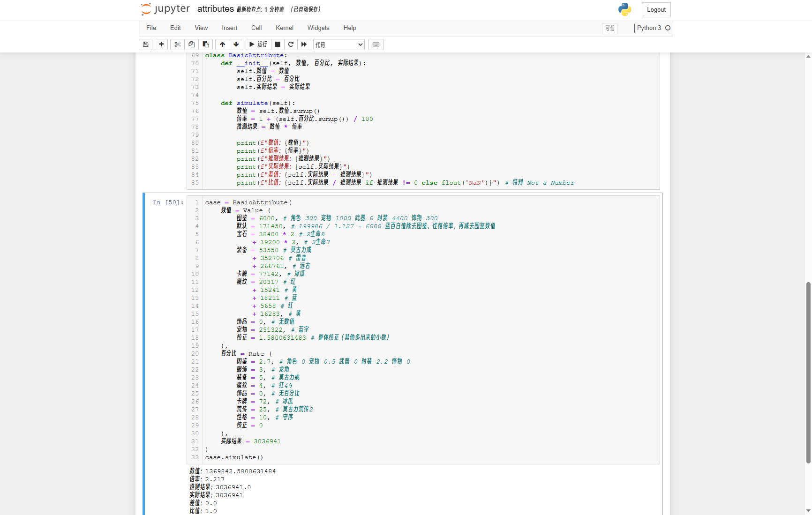
Task: Click output value 1369842.5800631484
Action: 241,471
